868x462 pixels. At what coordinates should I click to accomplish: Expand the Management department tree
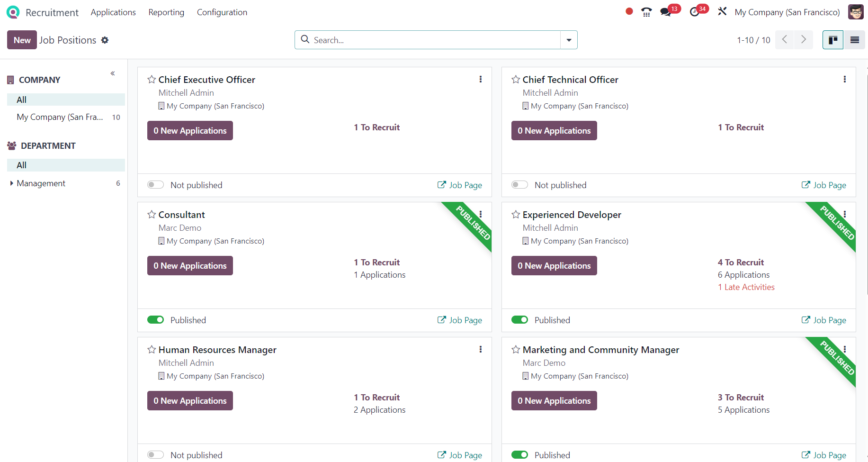11,183
